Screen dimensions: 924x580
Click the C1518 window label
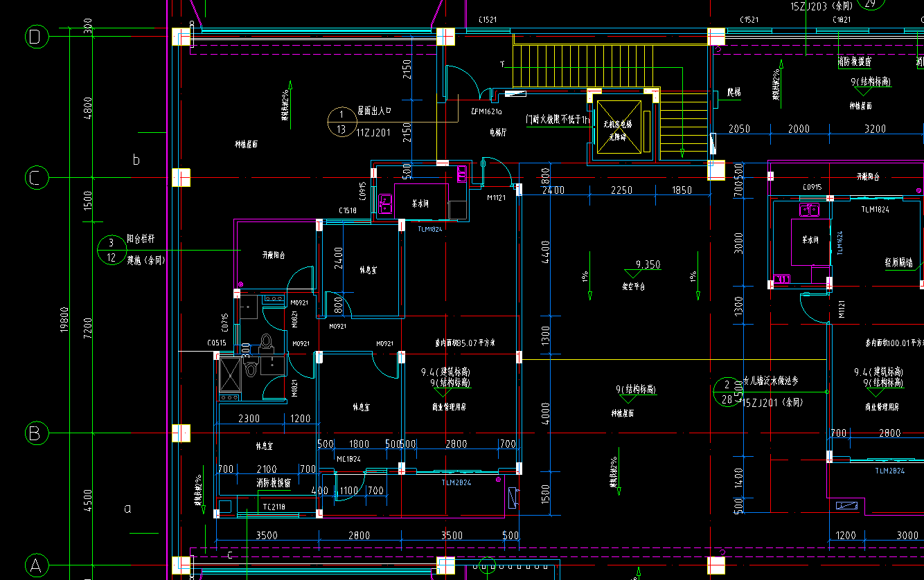348,210
